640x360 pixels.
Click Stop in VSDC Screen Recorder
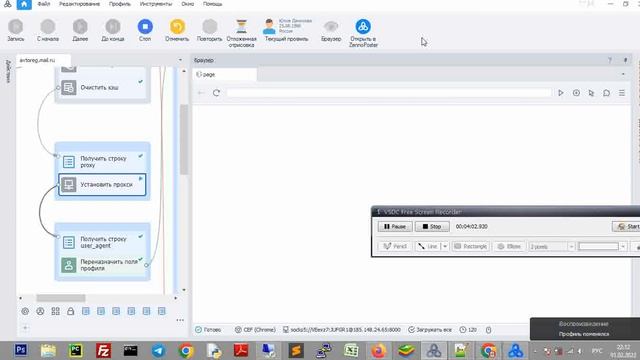click(432, 227)
